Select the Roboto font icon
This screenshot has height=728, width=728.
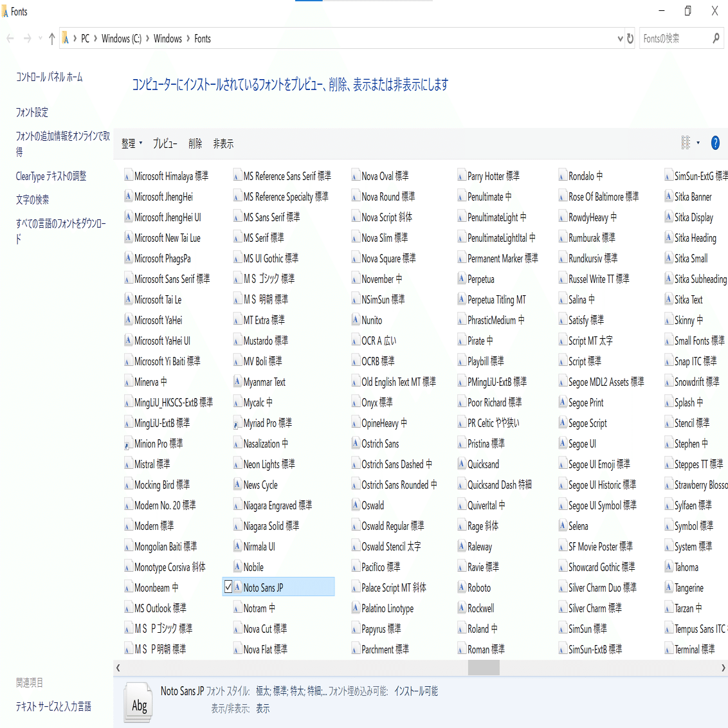point(462,587)
